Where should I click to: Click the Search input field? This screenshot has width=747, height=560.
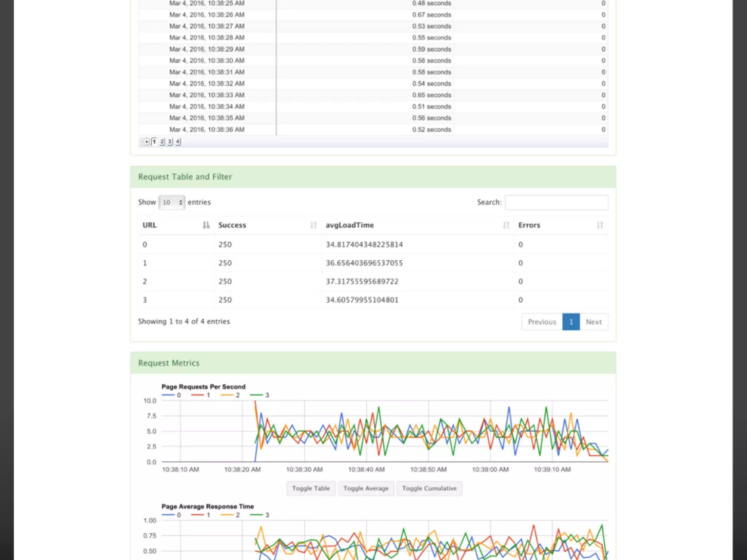pyautogui.click(x=556, y=202)
